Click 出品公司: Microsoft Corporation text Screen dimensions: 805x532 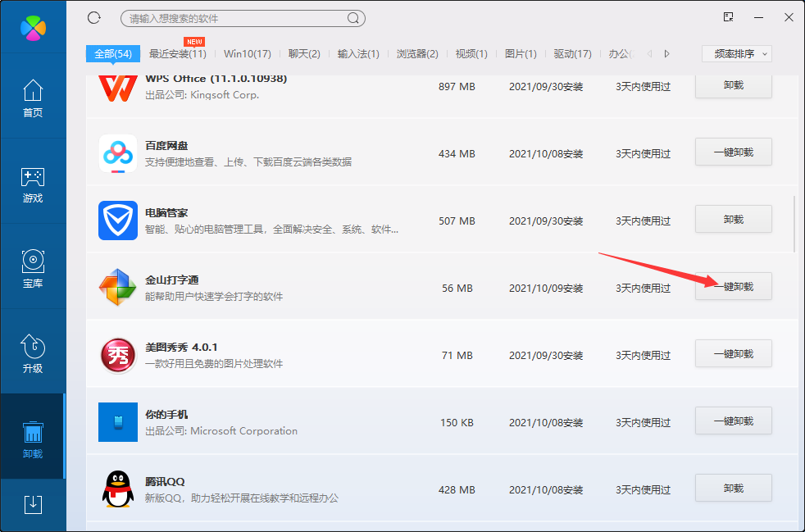[x=221, y=431]
